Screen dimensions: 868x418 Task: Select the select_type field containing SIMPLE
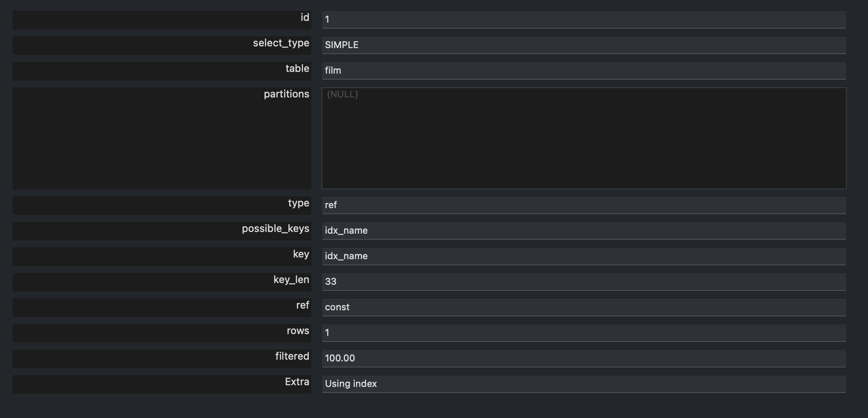(x=583, y=46)
